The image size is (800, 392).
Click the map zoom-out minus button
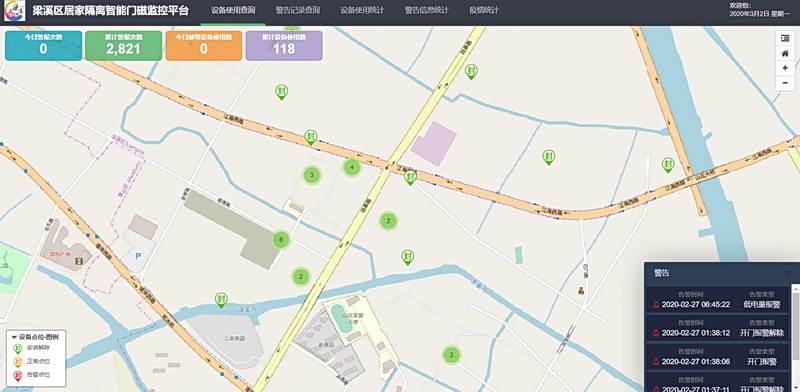(x=785, y=83)
